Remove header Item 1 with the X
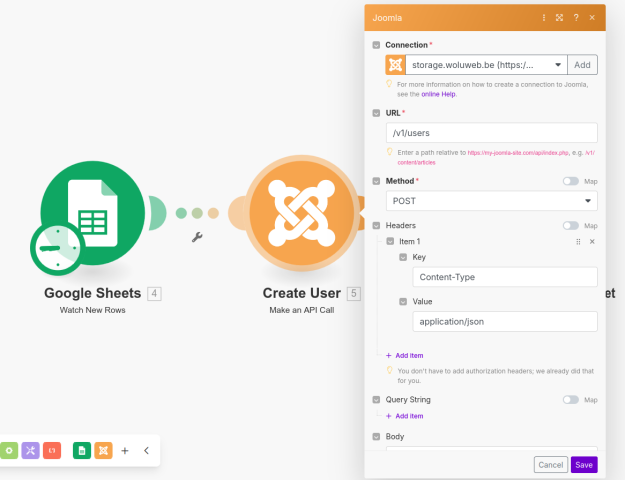The height and width of the screenshot is (480, 625). tap(592, 242)
